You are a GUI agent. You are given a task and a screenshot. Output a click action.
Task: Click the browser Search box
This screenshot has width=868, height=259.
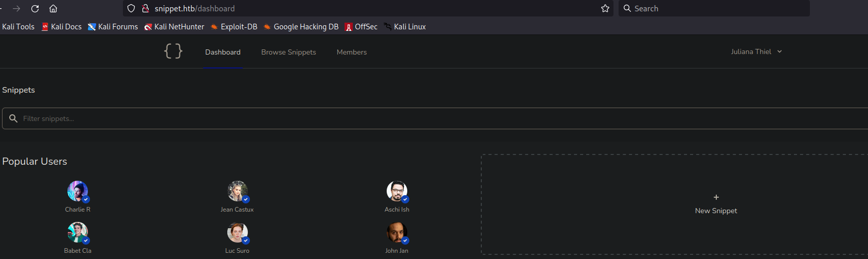pos(715,9)
